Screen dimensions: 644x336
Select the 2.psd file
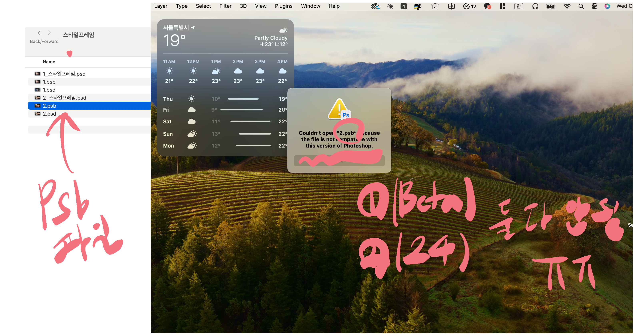49,114
